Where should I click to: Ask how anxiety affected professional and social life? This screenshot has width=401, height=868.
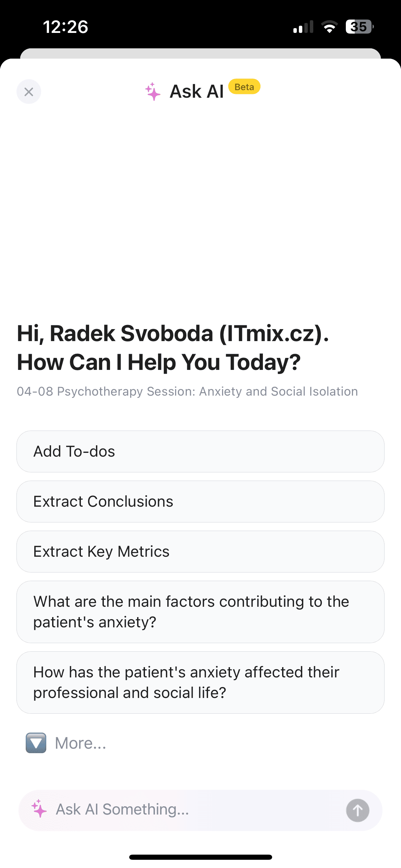200,683
